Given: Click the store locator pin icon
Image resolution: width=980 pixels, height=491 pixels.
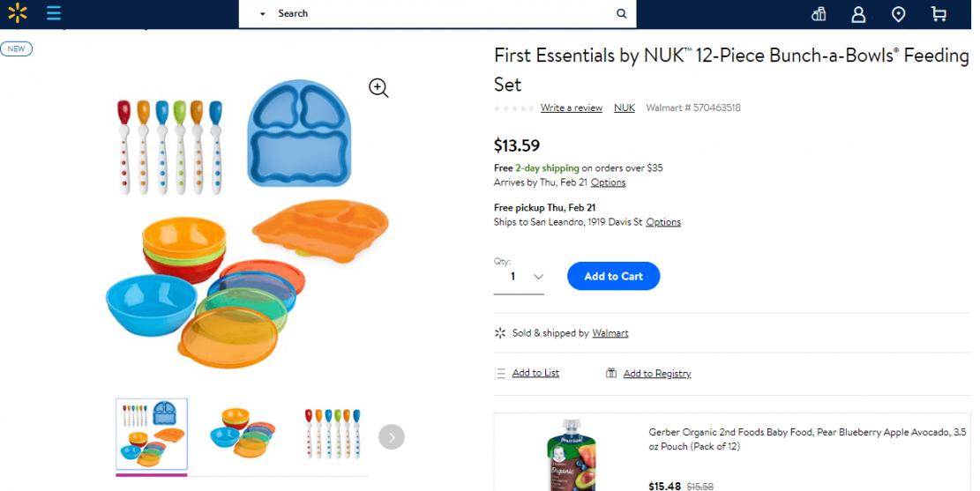Looking at the screenshot, I should pos(898,14).
